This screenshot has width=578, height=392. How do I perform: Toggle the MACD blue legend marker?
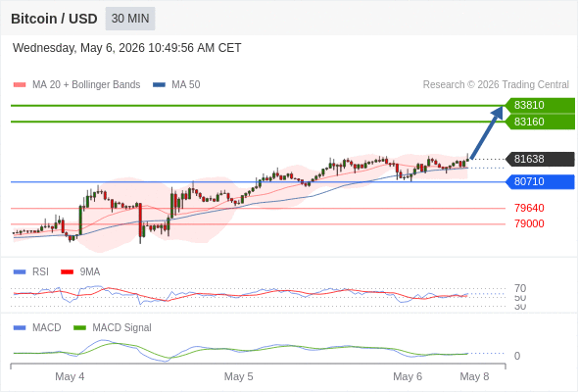click(x=20, y=328)
